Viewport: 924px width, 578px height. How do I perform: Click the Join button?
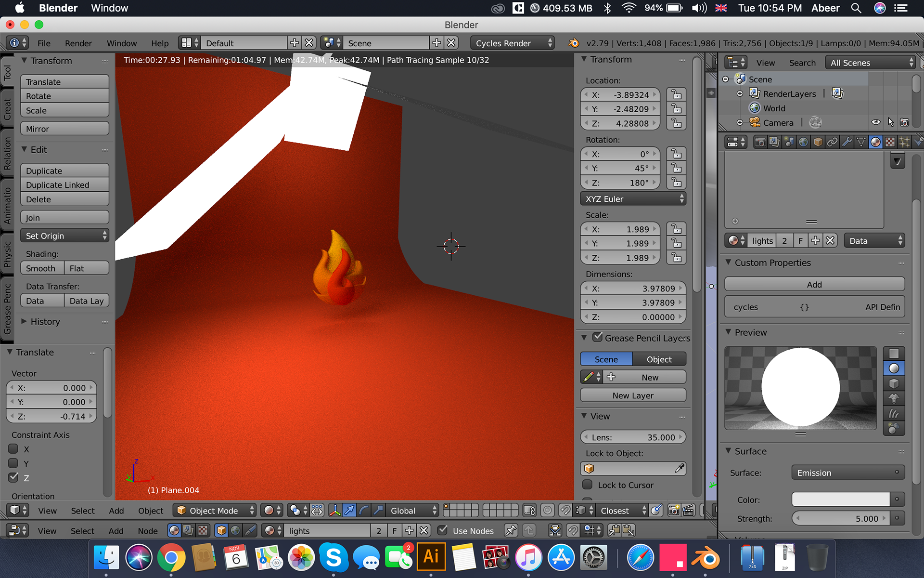(x=64, y=217)
